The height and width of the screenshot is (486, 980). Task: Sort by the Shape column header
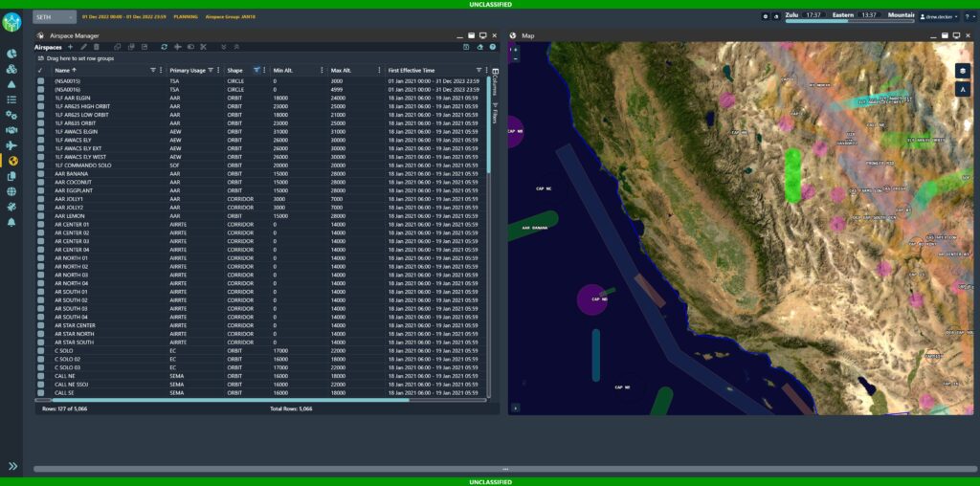[234, 71]
